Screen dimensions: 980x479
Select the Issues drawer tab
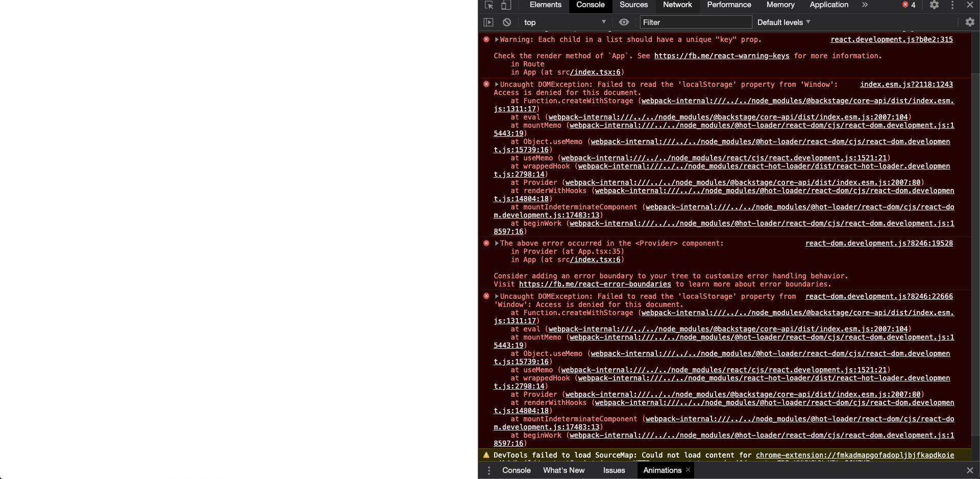point(614,470)
